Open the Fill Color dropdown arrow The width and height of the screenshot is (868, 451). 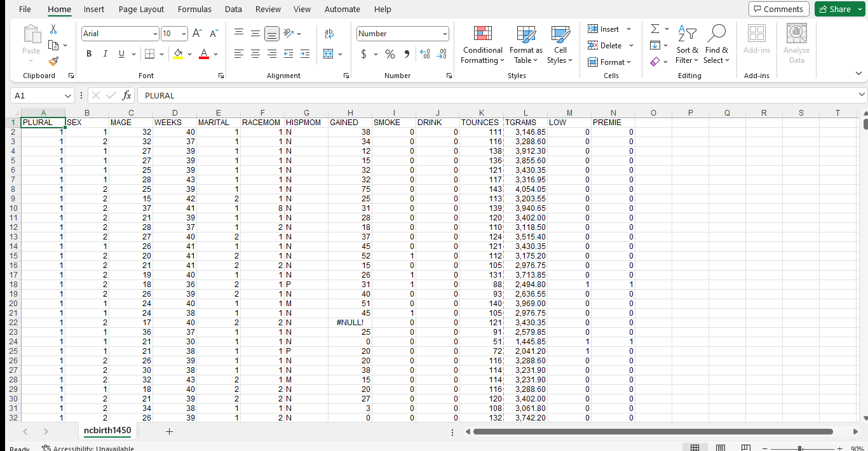pos(190,54)
